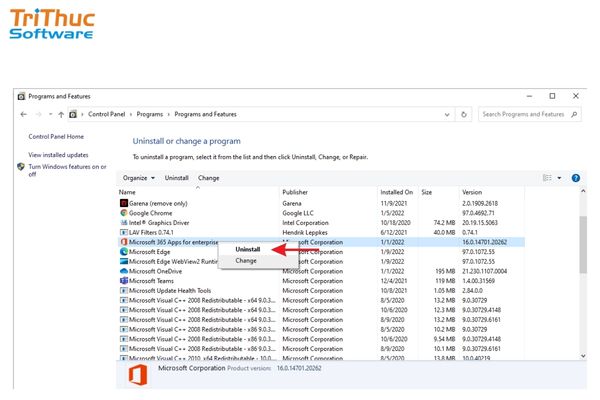
Task: Click the 11/9/2021 installed date cell
Action: [394, 203]
